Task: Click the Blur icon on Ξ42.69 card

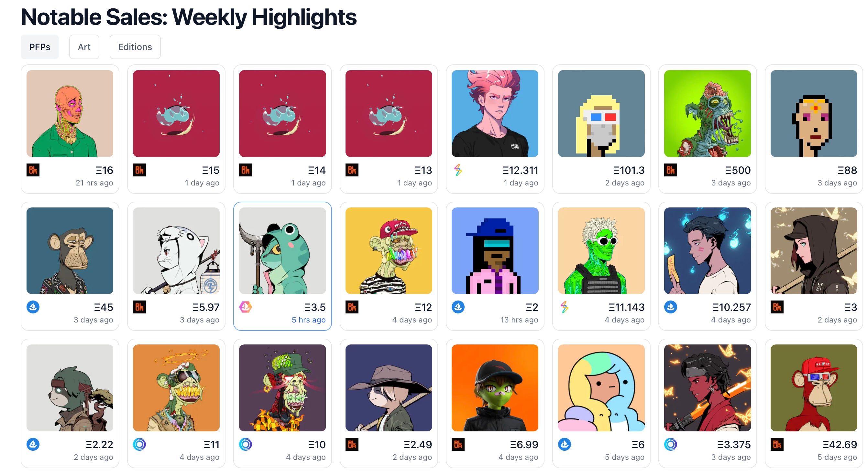Action: click(x=777, y=444)
